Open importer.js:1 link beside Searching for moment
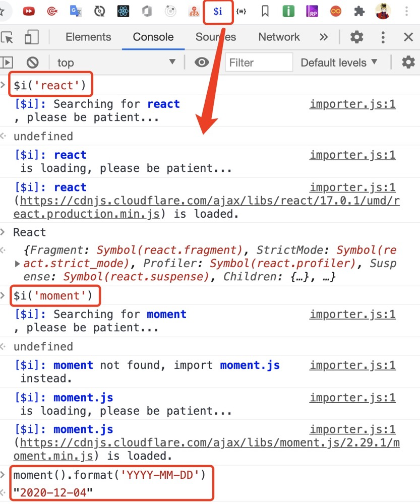Screen dimensions: 420x504 [x=352, y=314]
